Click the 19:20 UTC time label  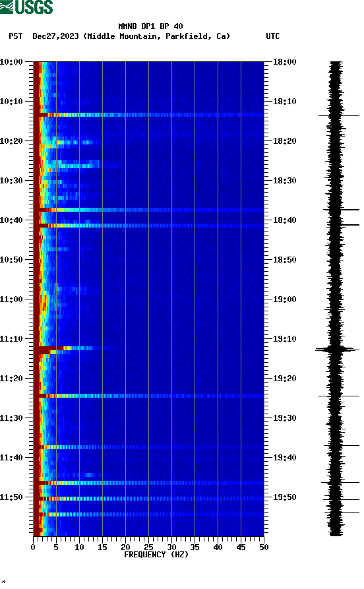click(x=285, y=379)
